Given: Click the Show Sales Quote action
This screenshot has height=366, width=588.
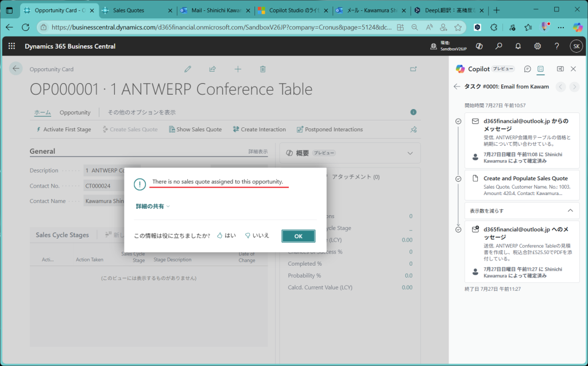Looking at the screenshot, I should click(195, 129).
